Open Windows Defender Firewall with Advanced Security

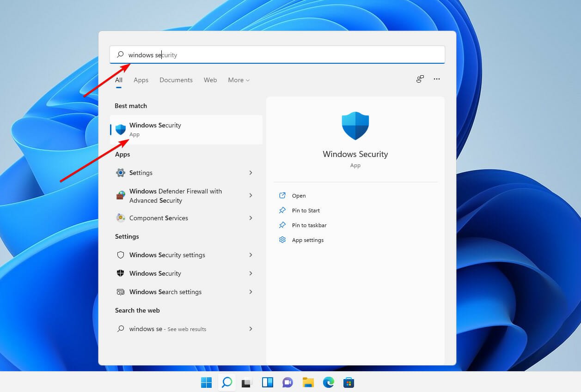pos(176,195)
